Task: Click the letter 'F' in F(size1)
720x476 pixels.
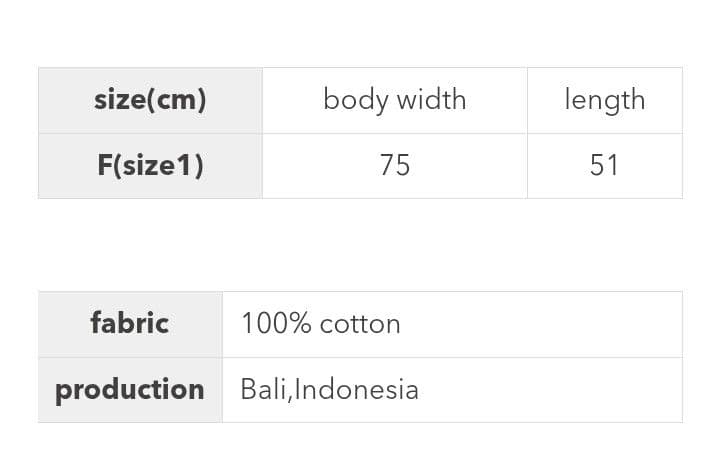Action: click(x=105, y=165)
